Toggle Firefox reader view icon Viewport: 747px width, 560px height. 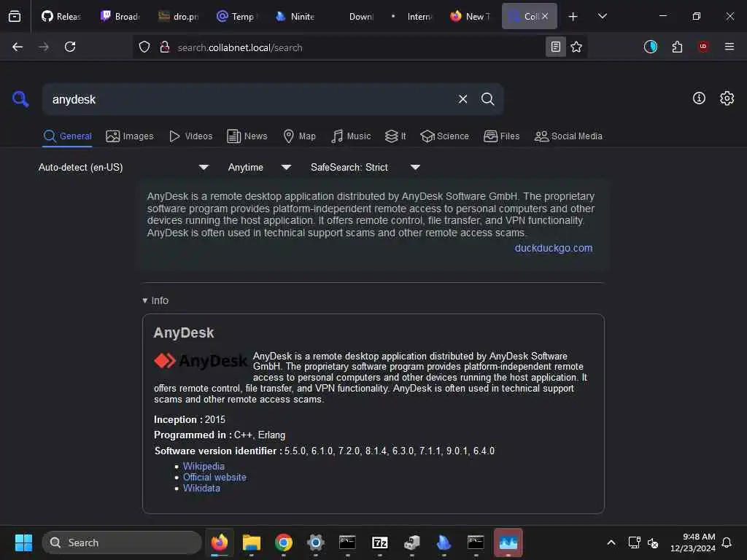(555, 47)
